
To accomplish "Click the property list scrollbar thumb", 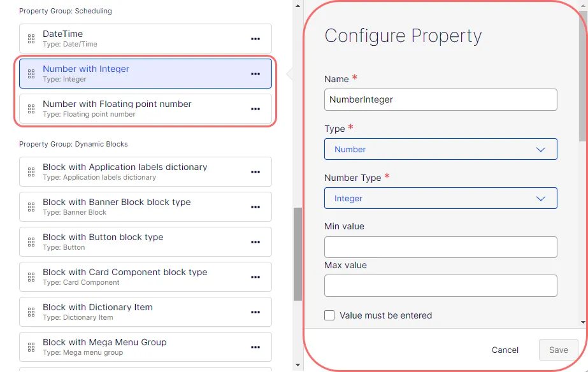I will tap(298, 254).
